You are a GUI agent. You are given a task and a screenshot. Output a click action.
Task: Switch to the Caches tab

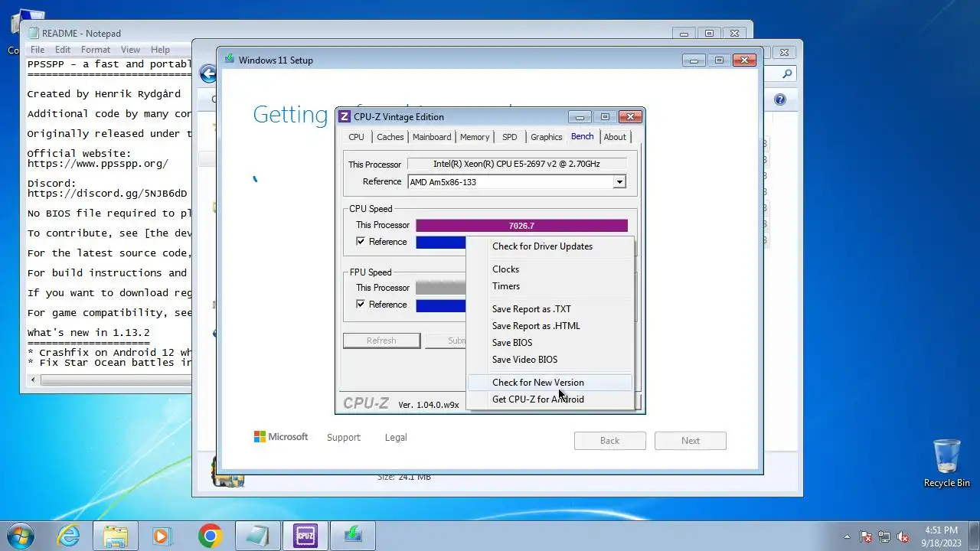(390, 137)
